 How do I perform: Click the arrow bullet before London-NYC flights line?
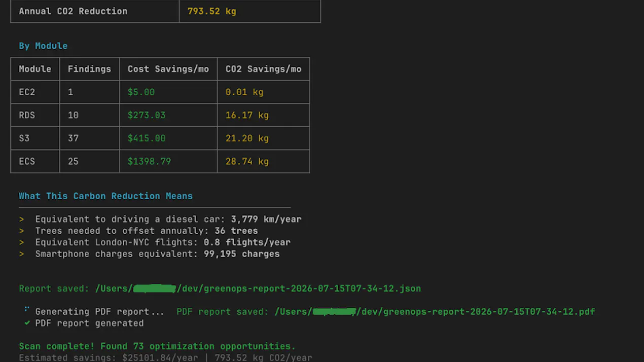point(22,242)
